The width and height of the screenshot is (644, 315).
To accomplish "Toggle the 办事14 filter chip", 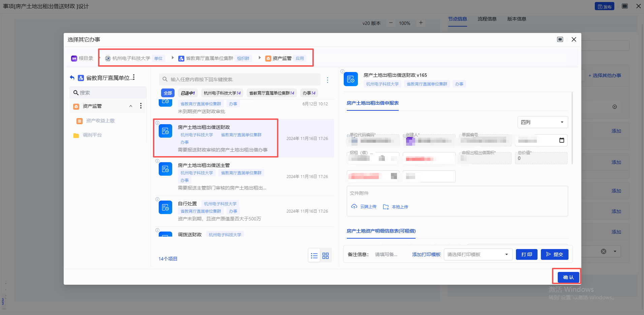I will pyautogui.click(x=309, y=93).
